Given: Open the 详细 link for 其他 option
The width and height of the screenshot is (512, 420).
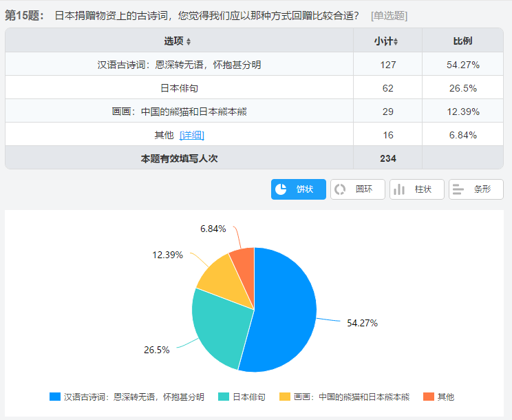Looking at the screenshot, I should pyautogui.click(x=192, y=135).
